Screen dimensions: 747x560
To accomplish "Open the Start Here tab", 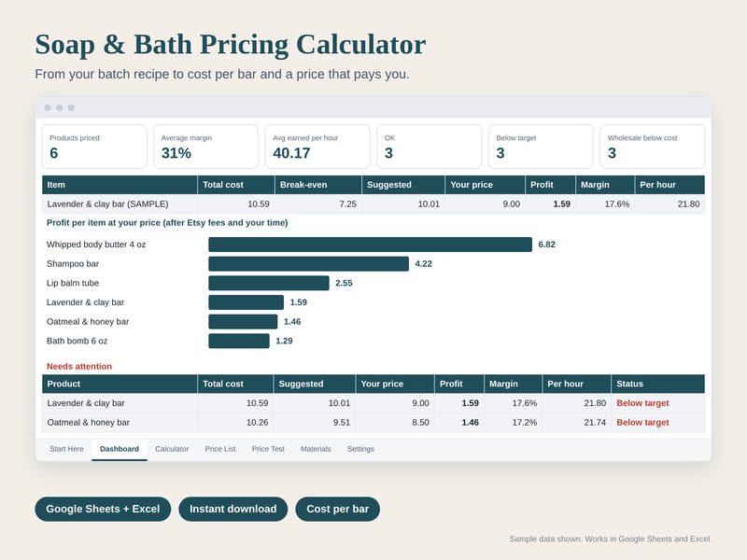I will pyautogui.click(x=66, y=449).
